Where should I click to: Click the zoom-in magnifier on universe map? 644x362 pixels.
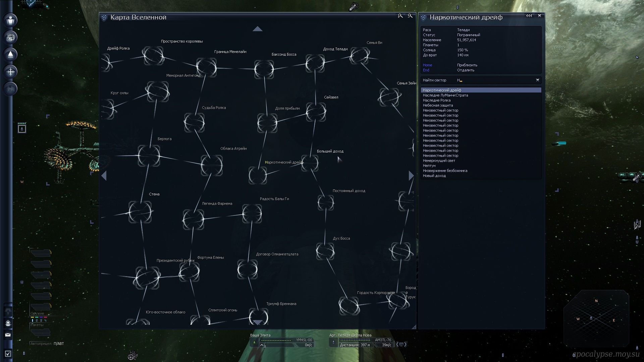400,16
